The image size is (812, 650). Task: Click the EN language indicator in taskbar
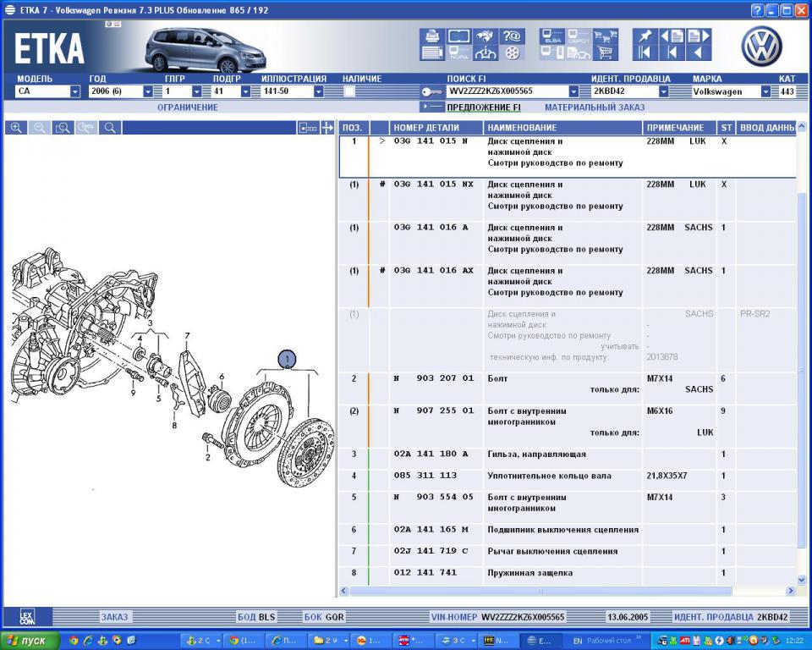578,641
